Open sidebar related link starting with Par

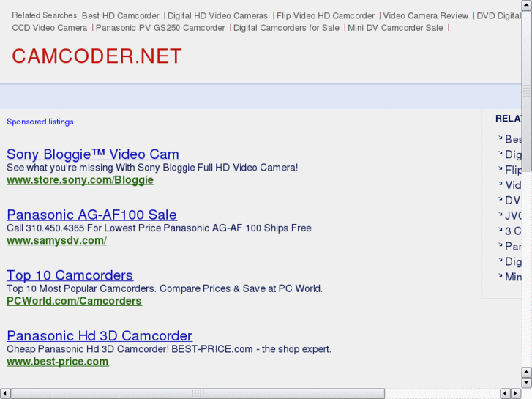pos(513,246)
